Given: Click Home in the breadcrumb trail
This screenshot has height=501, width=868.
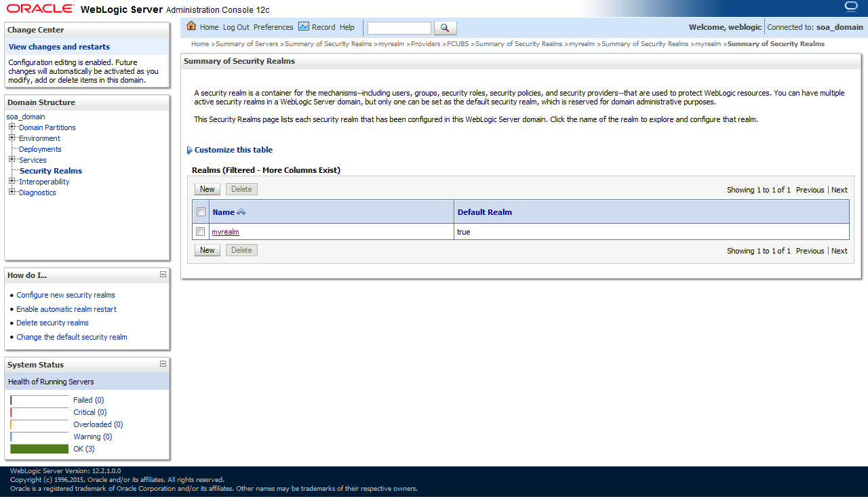Looking at the screenshot, I should pyautogui.click(x=200, y=44).
